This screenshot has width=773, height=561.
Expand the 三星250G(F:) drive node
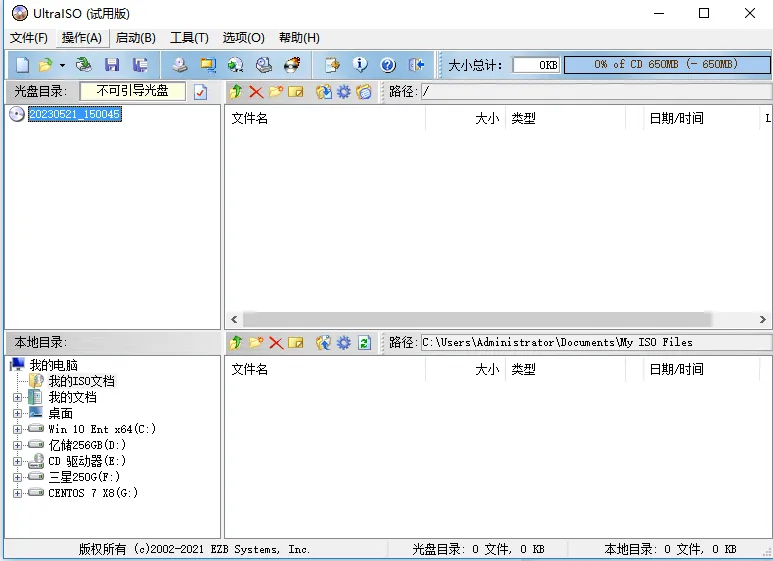17,477
